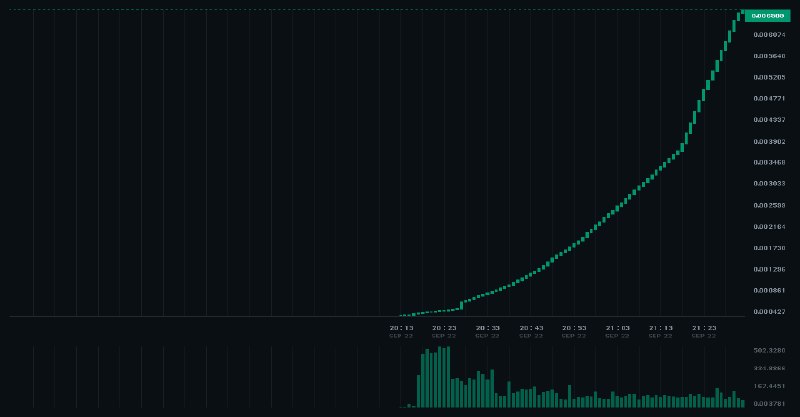Select the 21:03 time axis label
This screenshot has width=800, height=417.
click(x=617, y=328)
